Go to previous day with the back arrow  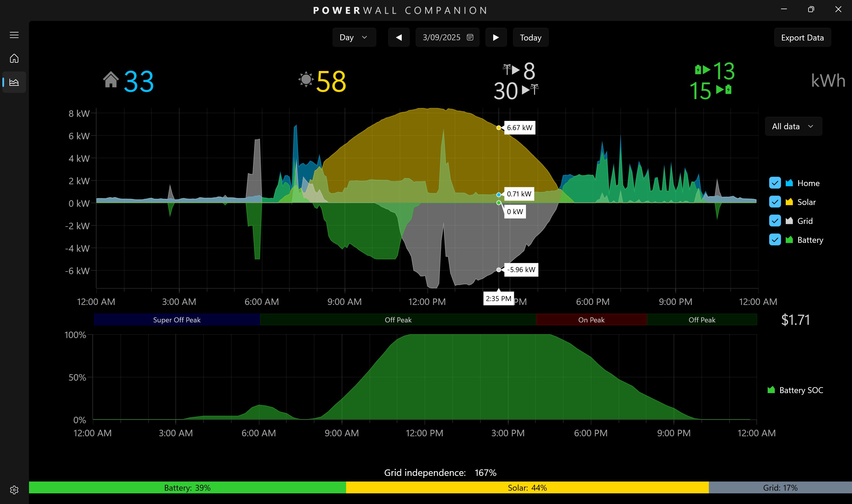point(399,37)
